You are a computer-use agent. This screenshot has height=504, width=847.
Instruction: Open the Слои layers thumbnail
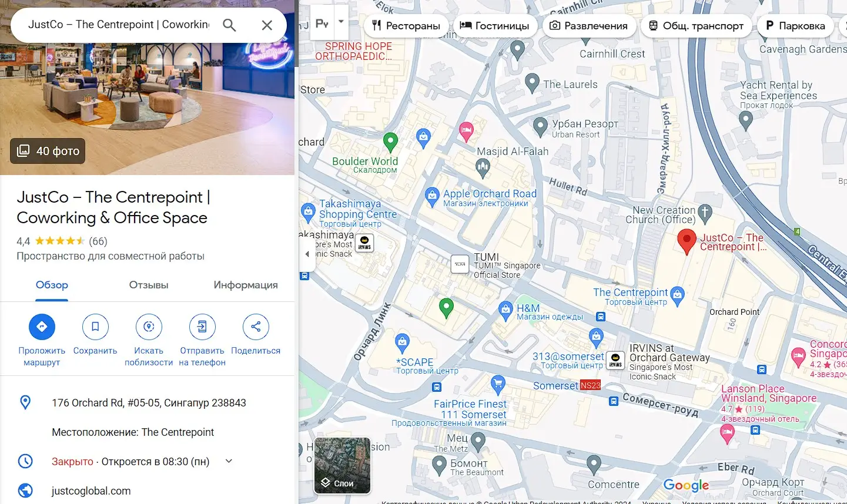coord(343,465)
